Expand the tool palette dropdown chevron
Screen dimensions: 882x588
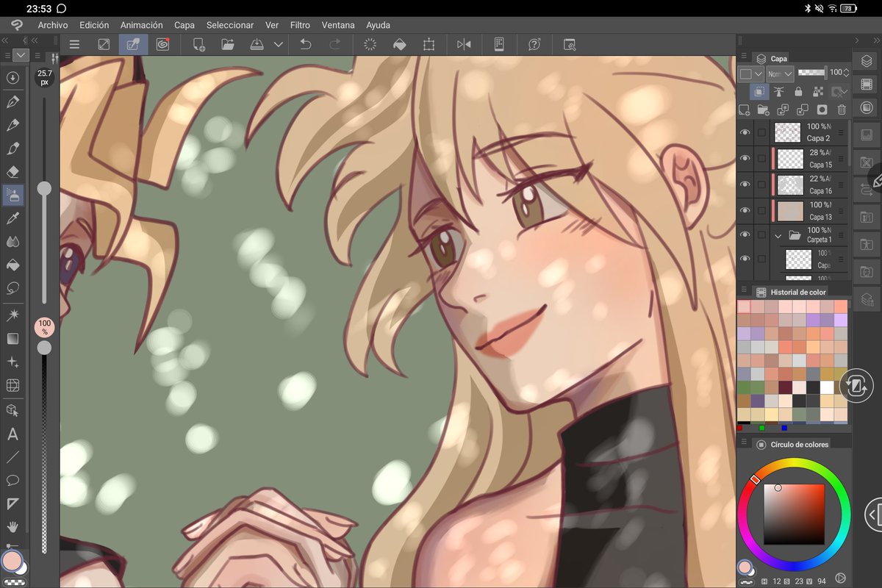[21, 55]
